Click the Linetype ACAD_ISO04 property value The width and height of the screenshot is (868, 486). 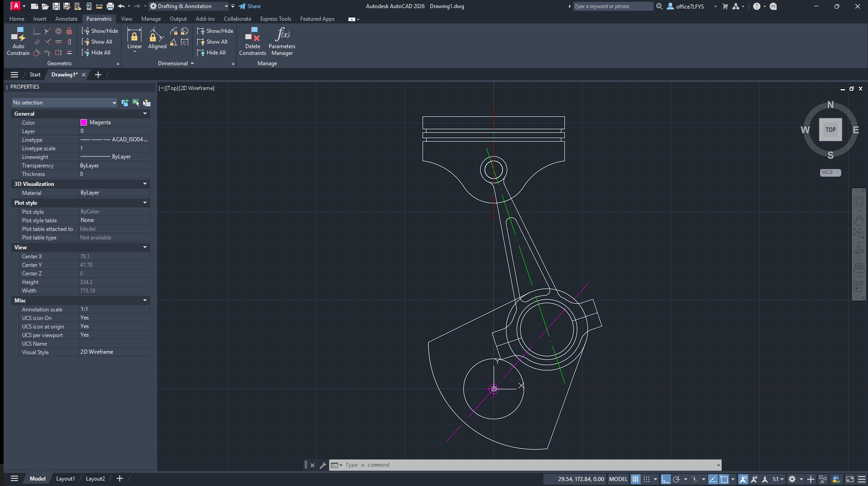click(114, 139)
